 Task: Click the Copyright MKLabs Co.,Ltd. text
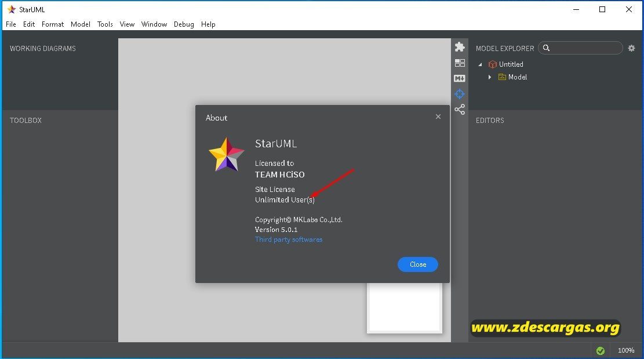point(299,220)
